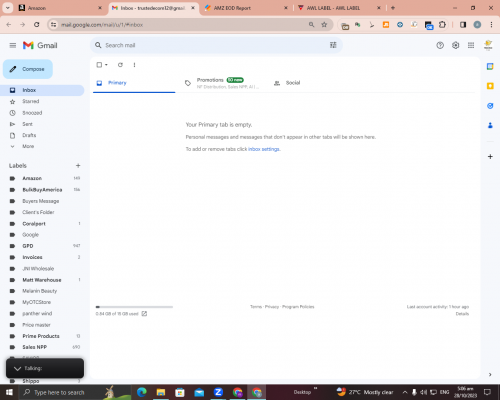Open the inbox settings link
Image resolution: width=500 pixels, height=400 pixels.
(x=264, y=149)
